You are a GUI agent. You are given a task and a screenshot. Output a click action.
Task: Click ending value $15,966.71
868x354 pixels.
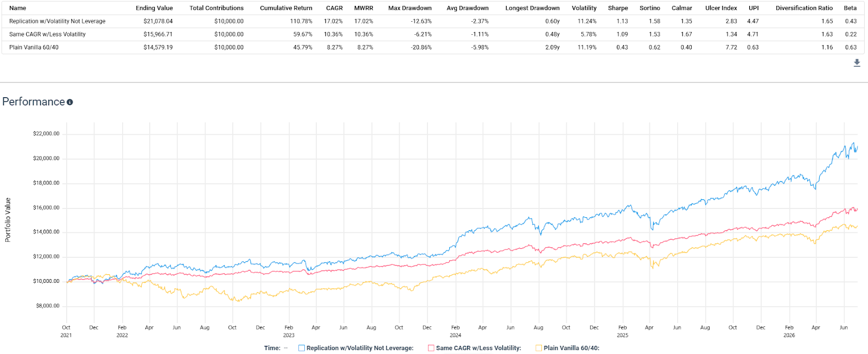point(158,34)
